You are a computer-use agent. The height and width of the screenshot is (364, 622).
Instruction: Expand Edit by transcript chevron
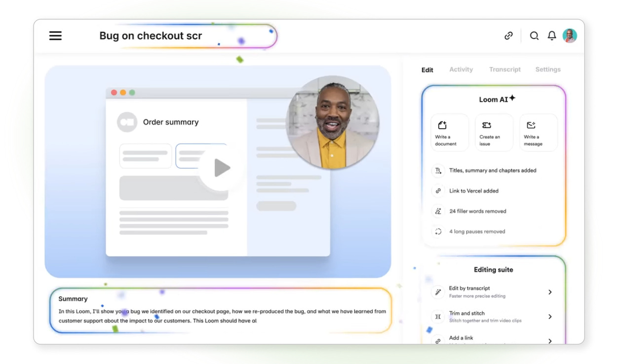(x=550, y=292)
